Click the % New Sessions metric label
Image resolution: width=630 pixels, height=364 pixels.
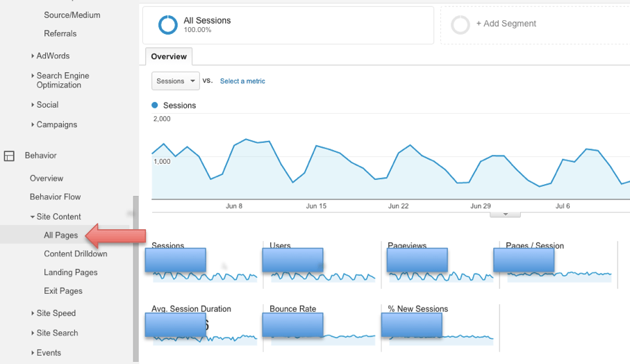pos(418,309)
